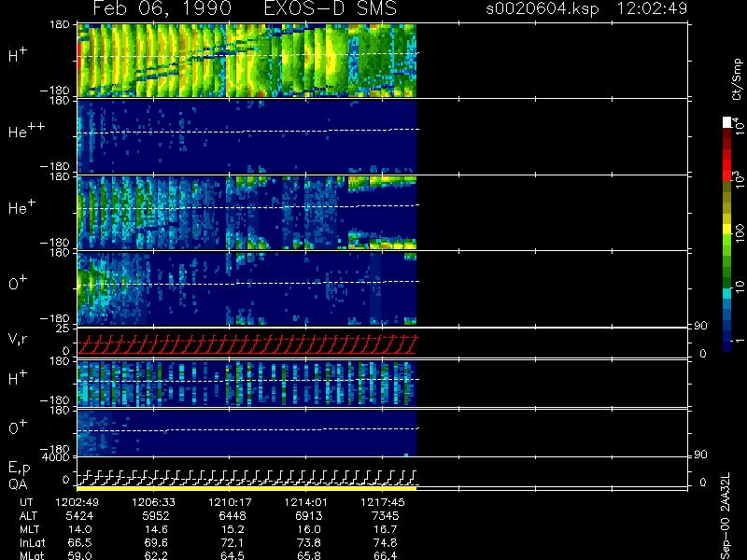Click the UT value 1210:17
The width and height of the screenshot is (747, 560).
pos(230,502)
